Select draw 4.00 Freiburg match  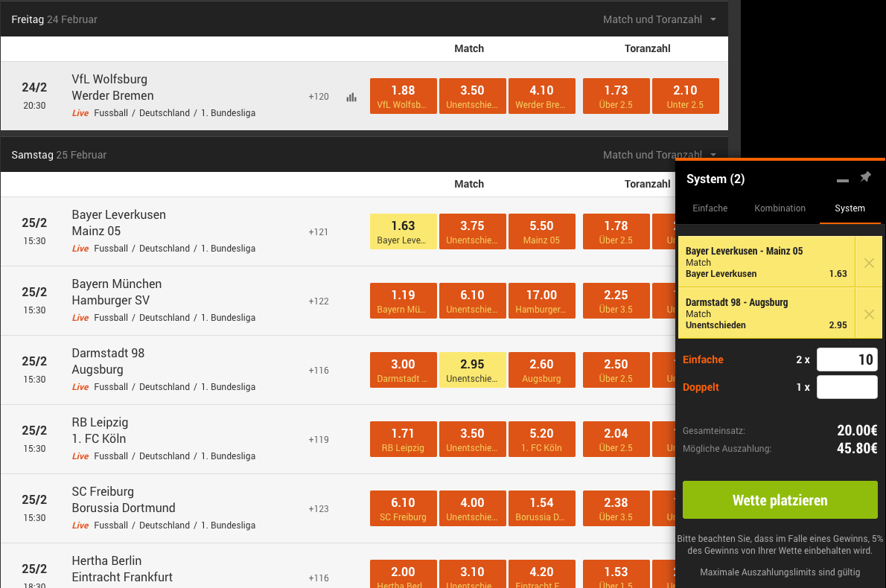pos(472,508)
